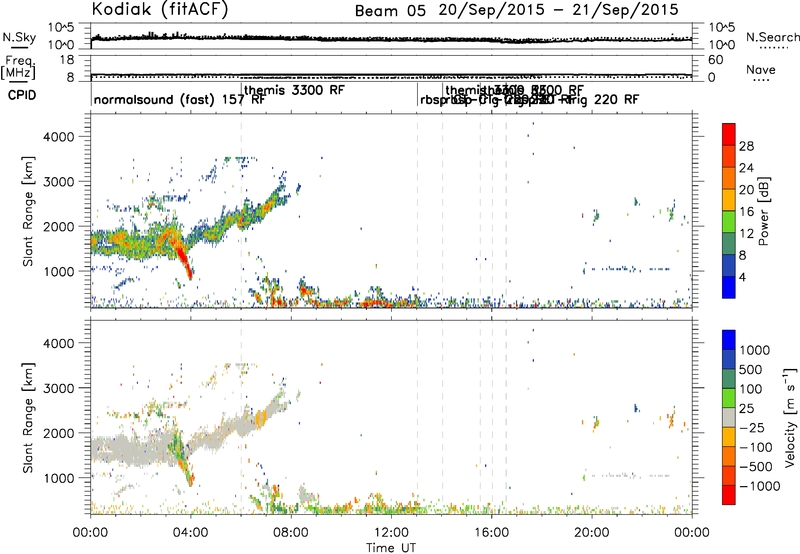Click the 'Slant Range [km]' label of velocity panel

pos(28,417)
